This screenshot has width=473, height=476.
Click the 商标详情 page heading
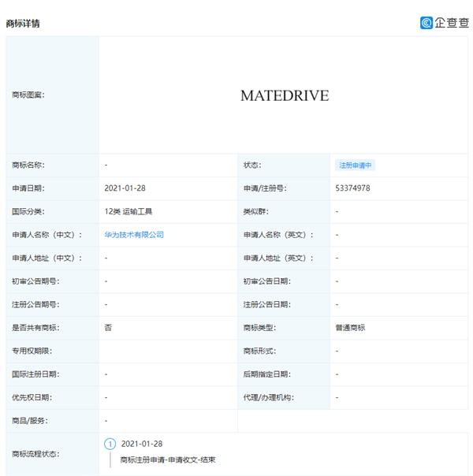[x=23, y=24]
